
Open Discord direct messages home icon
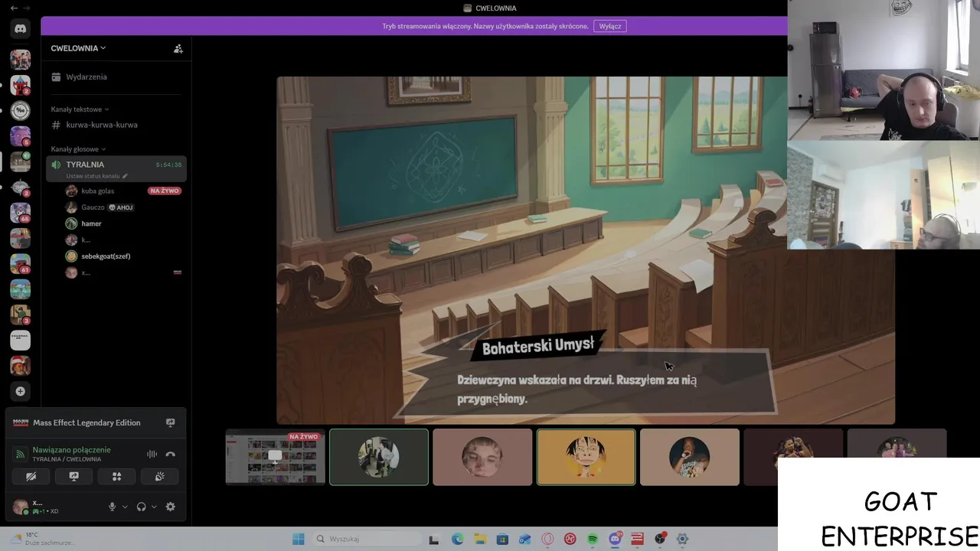21,28
